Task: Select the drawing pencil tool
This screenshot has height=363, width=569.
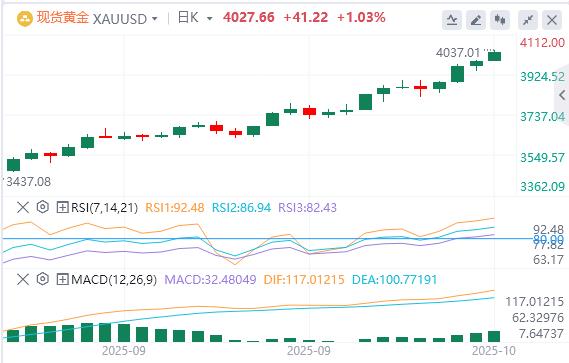Action: [x=476, y=20]
